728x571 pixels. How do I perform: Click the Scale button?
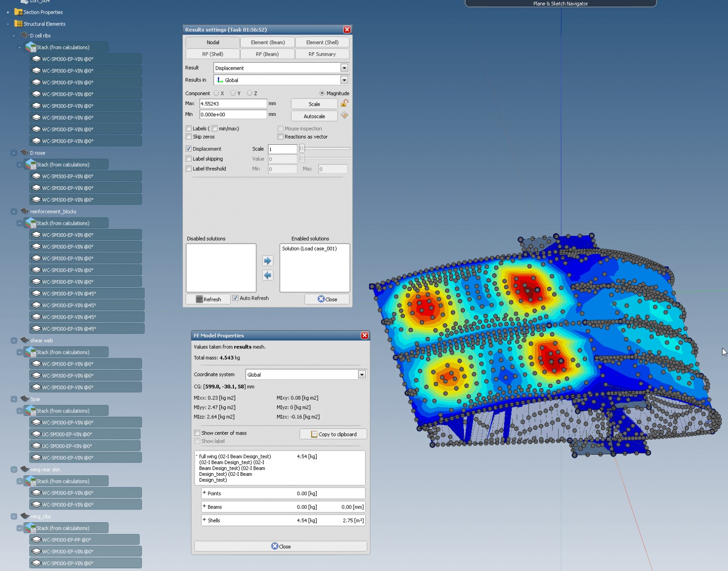pos(314,104)
